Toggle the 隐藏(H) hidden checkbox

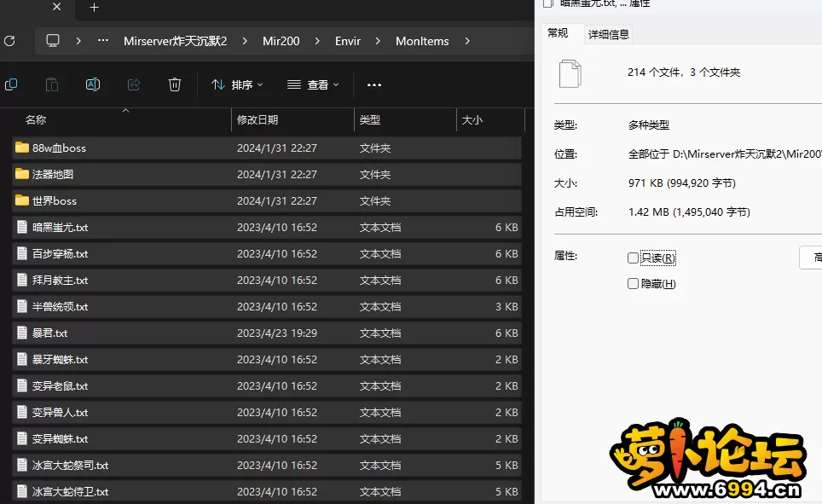click(x=633, y=284)
